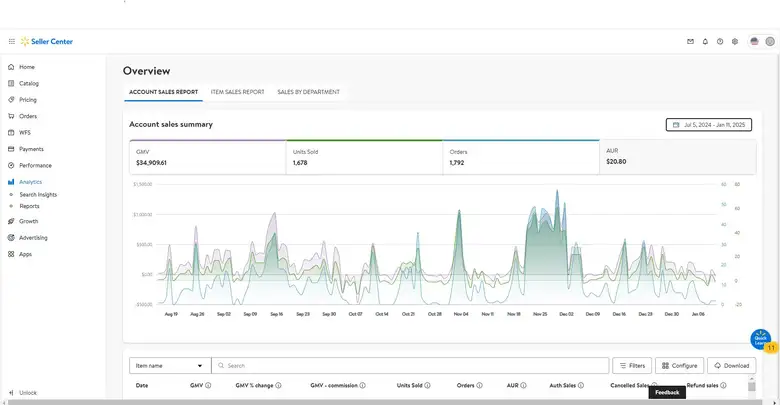Open the country flag selector
780x405 pixels.
click(754, 42)
